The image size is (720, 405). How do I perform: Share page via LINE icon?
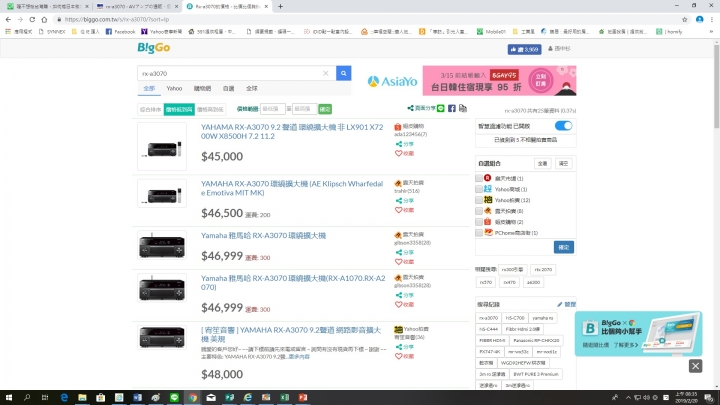[x=441, y=108]
